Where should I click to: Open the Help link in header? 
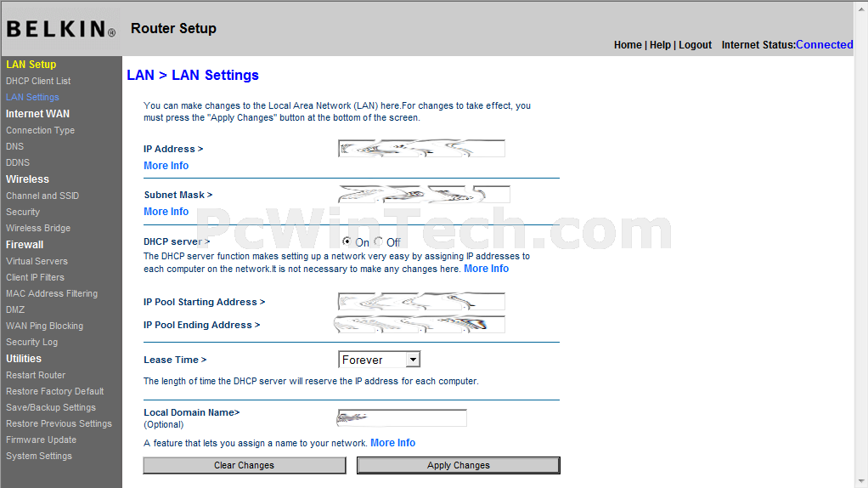point(660,45)
